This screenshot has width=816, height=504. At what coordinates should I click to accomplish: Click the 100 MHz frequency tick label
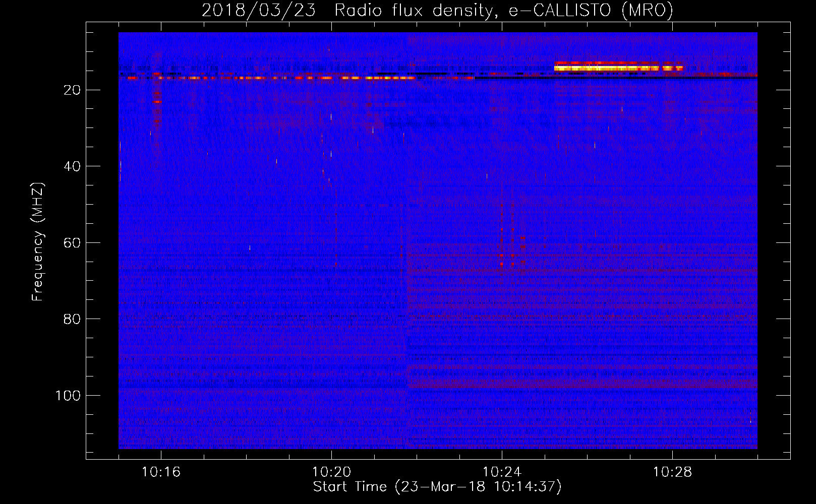(x=68, y=396)
